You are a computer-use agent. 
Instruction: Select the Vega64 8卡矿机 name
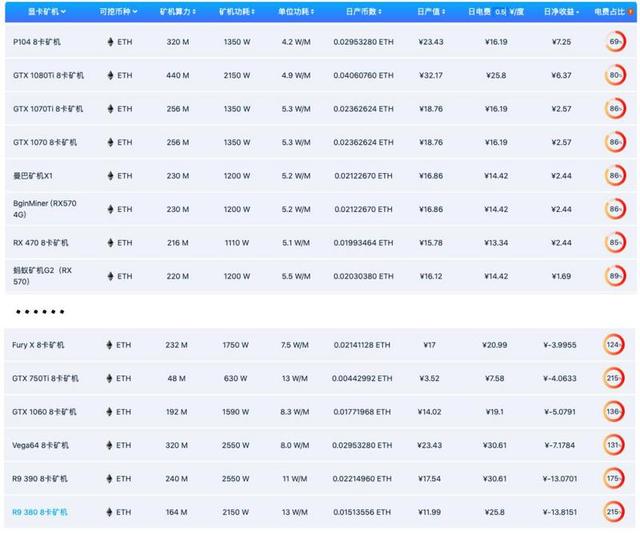40,445
